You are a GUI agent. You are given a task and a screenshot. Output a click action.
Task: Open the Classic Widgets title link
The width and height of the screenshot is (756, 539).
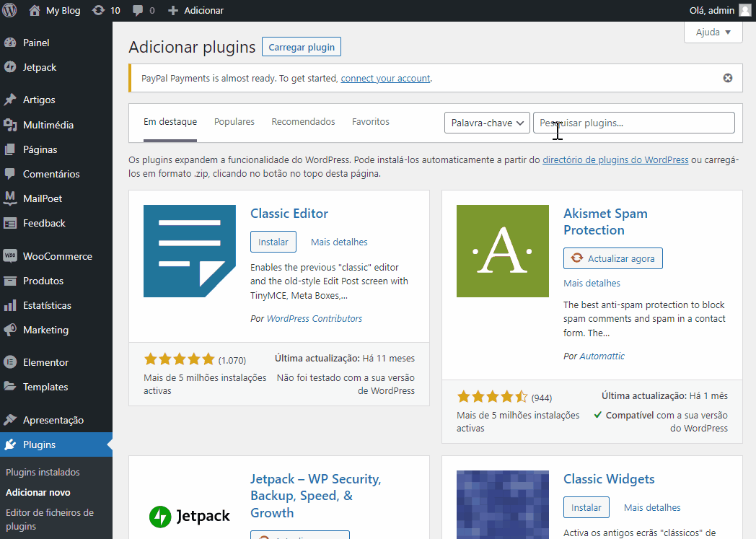(609, 479)
